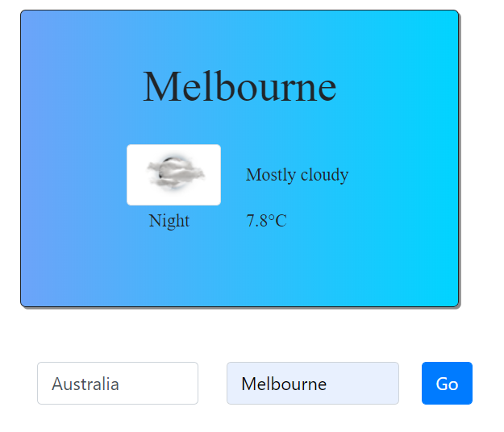Place cursor after the word Australia
This screenshot has height=432, width=504.
tap(119, 384)
